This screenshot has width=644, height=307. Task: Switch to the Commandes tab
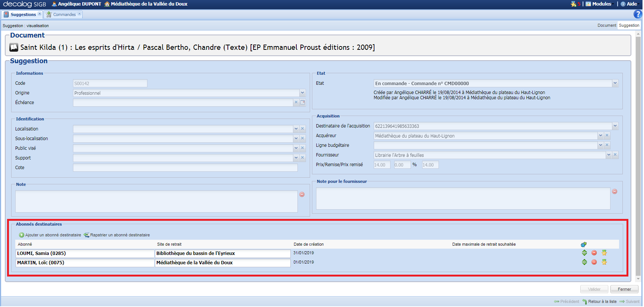pos(64,14)
